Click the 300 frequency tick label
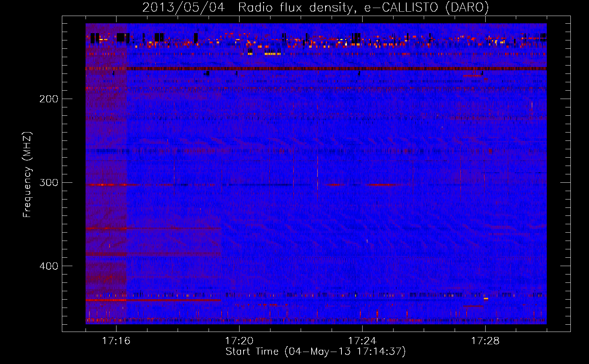Viewport: 589px width, 364px height. [x=49, y=182]
